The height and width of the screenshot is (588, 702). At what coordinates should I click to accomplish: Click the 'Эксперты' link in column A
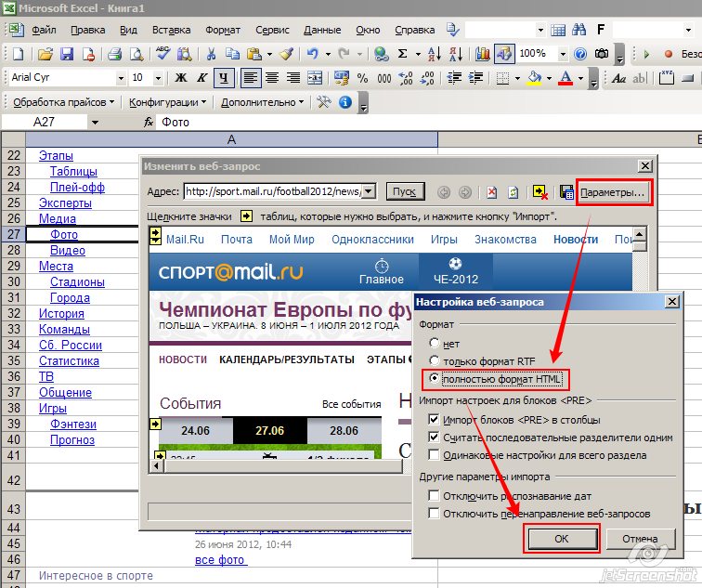pyautogui.click(x=65, y=203)
